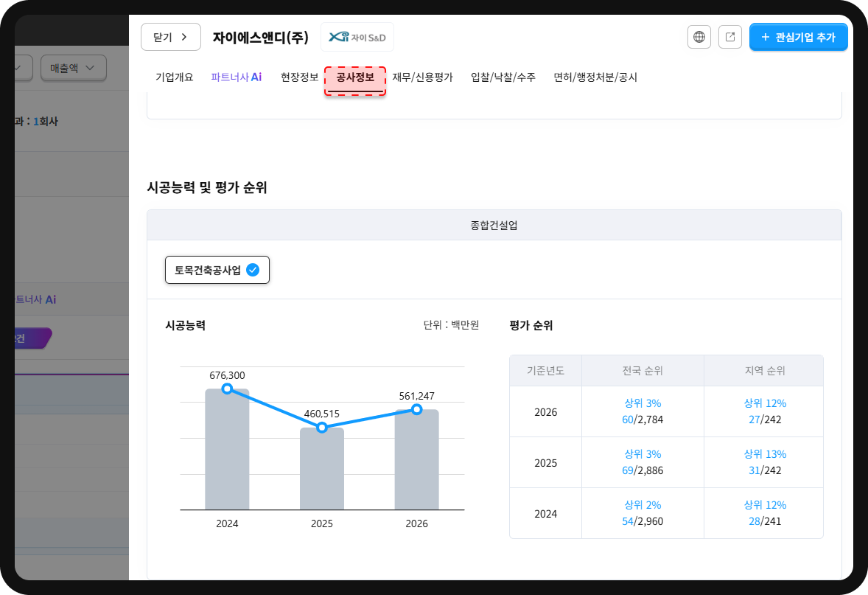Click the 561,247 chart value label
Image resolution: width=868 pixels, height=595 pixels.
[417, 396]
